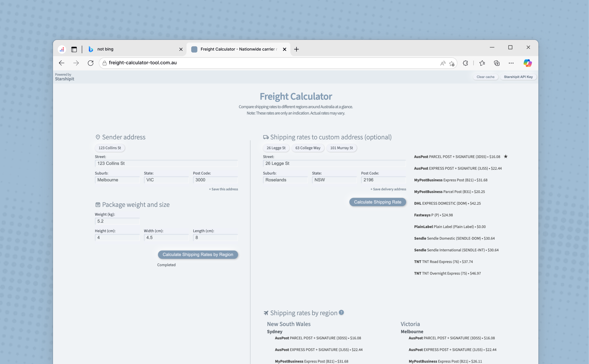Choose the 63 College Way saved address
The width and height of the screenshot is (589, 364).
pyautogui.click(x=308, y=148)
